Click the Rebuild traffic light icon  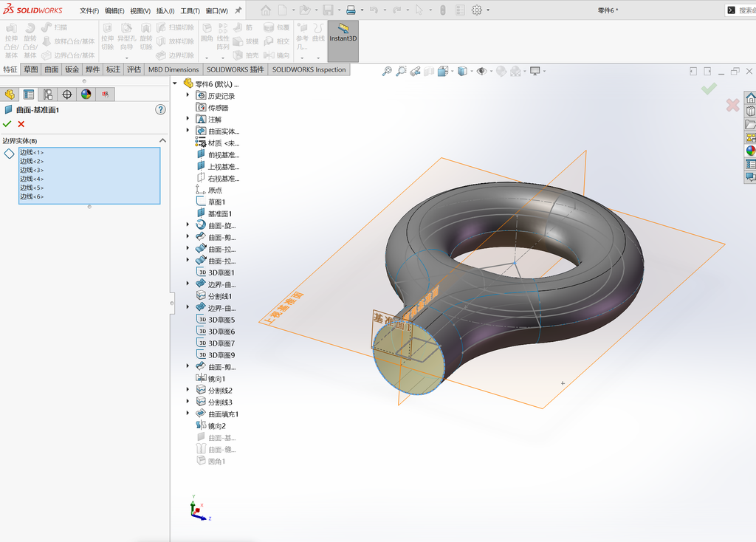(443, 10)
